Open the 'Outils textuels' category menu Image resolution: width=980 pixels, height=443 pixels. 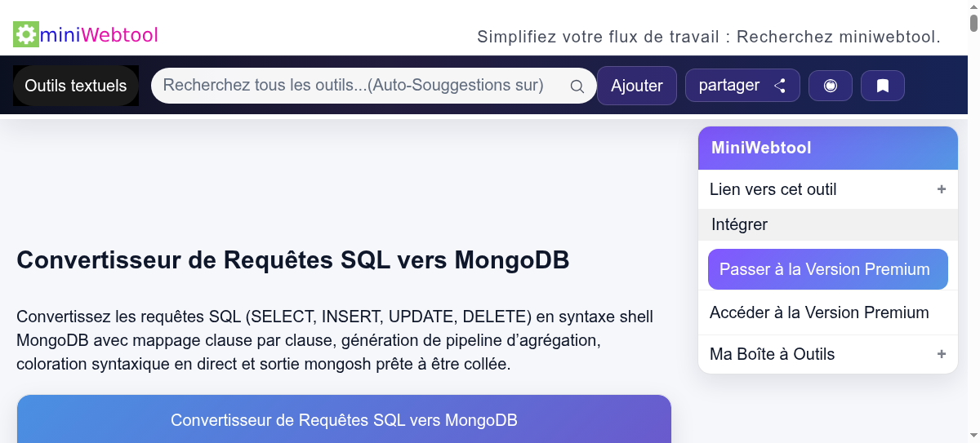(x=76, y=86)
